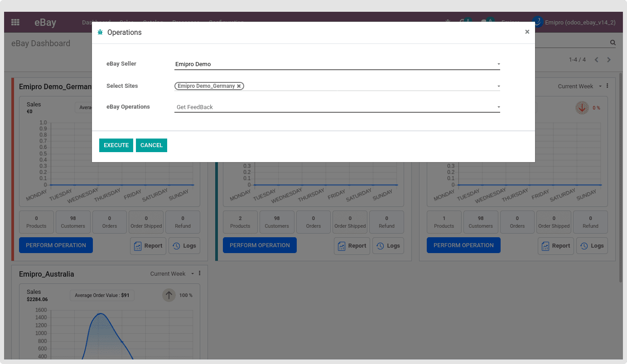Click the eBay app title in the top bar
Screen dimensions: 627x364
coord(45,22)
